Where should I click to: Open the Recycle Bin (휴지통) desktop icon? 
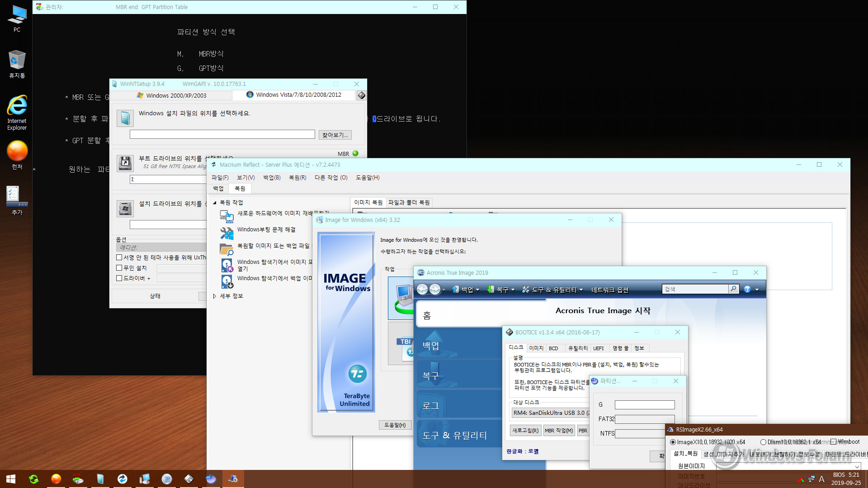(17, 64)
